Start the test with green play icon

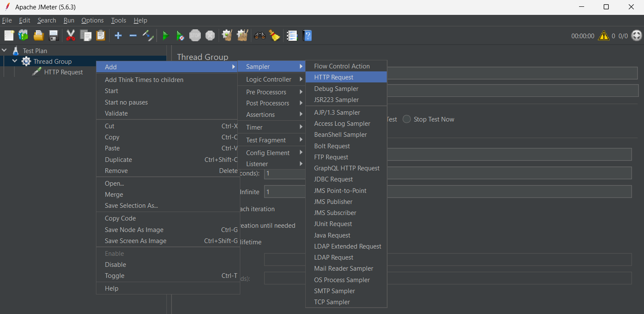(x=166, y=36)
